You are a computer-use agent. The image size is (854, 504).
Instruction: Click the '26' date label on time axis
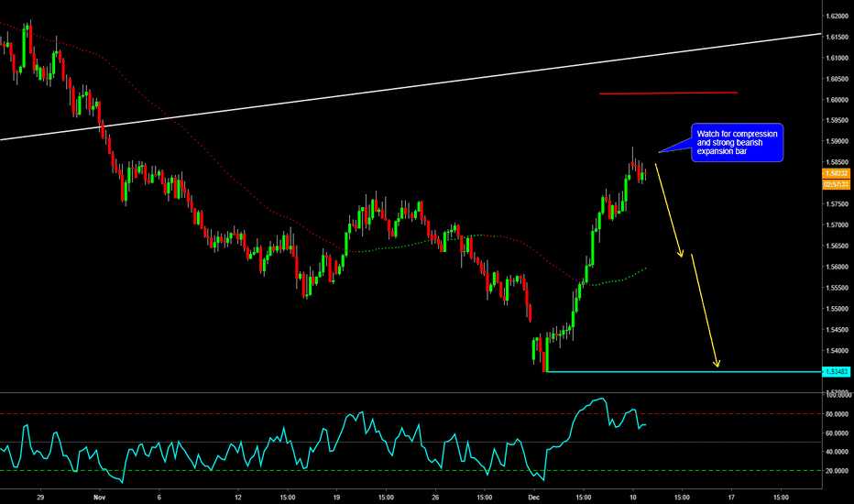[435, 497]
